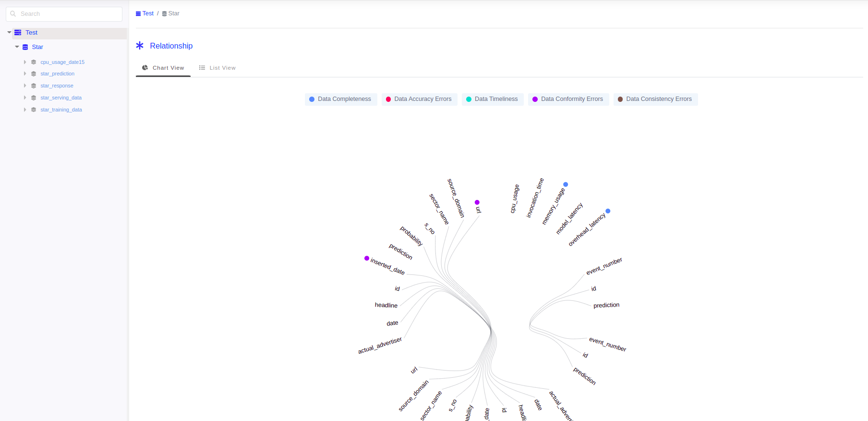Open the star_response table link
This screenshot has height=421, width=868.
tap(57, 86)
